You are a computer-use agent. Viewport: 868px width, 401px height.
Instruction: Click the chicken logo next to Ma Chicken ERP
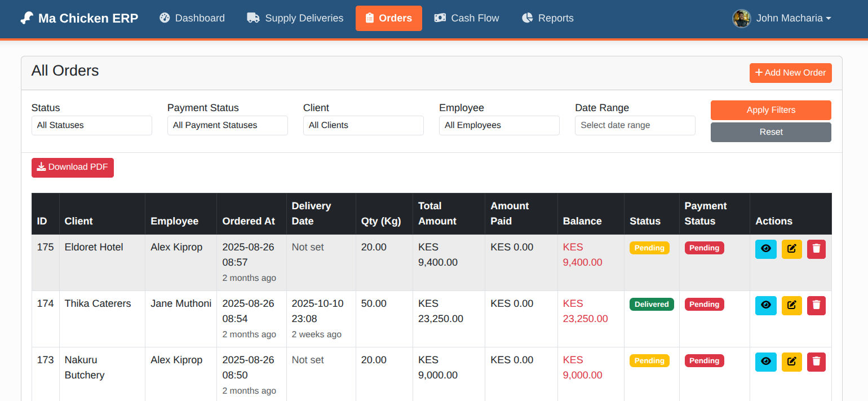[x=26, y=17]
